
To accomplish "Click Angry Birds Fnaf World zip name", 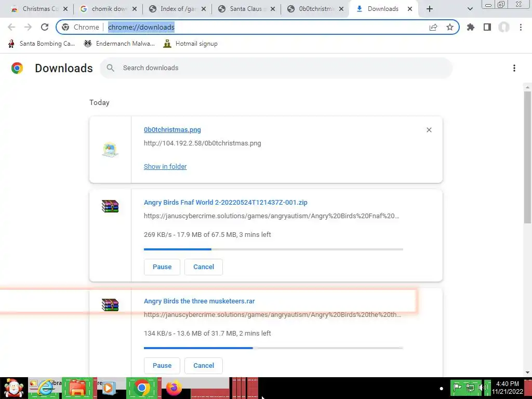I will pos(225,203).
